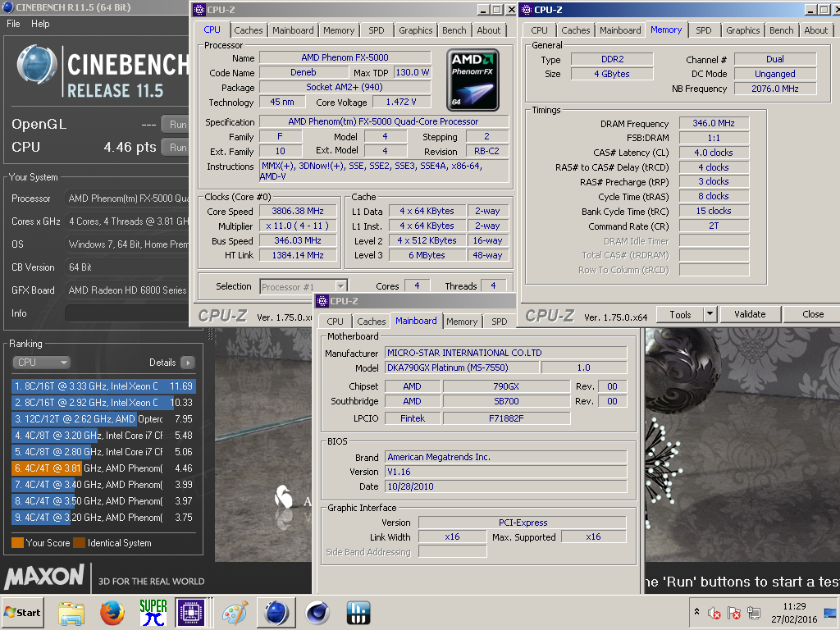This screenshot has height=630, width=840.
Task: Expand the Tools dropdown arrow
Action: [710, 314]
